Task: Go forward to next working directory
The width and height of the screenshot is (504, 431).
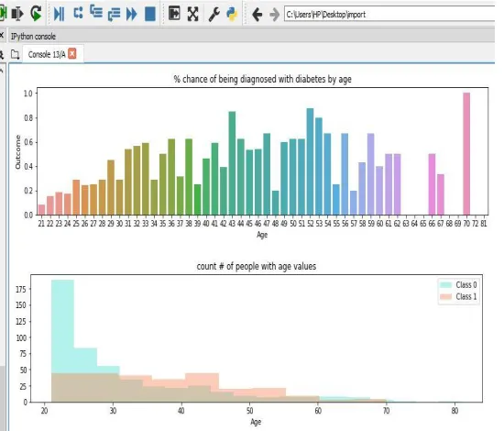Action: pos(274,15)
